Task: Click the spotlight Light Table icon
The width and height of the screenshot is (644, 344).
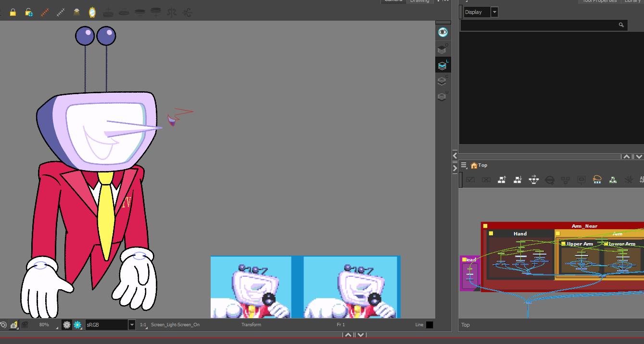Action: point(76,12)
